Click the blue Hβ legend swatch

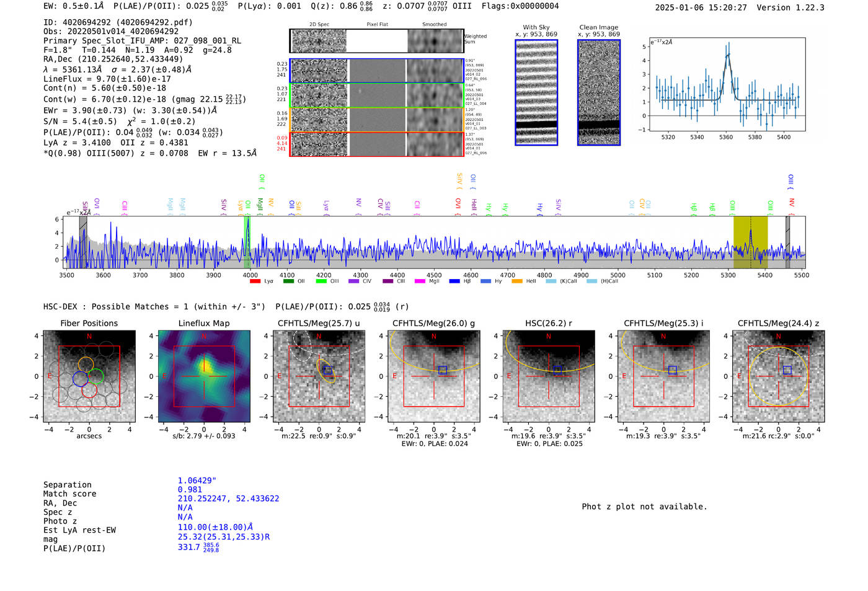tap(454, 281)
